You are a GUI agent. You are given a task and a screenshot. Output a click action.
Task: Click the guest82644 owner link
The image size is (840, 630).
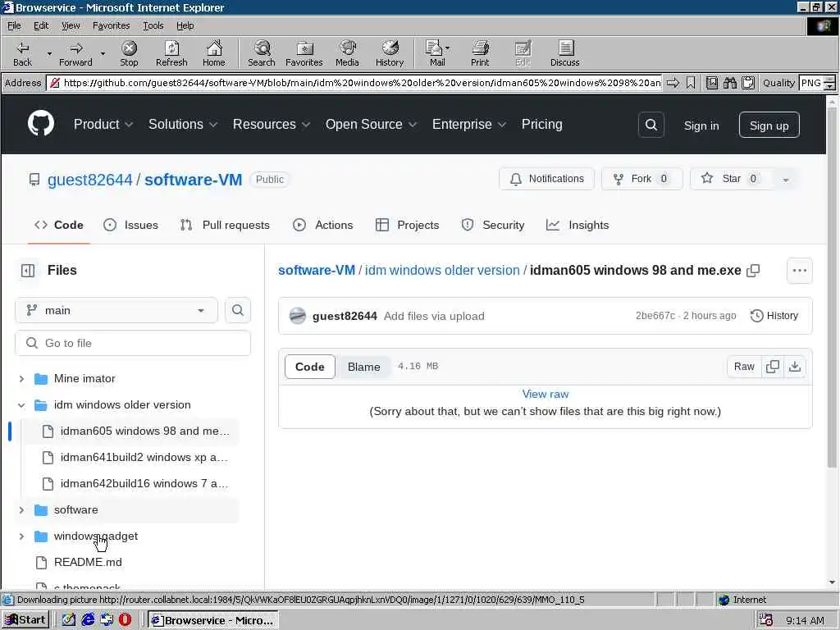point(89,180)
